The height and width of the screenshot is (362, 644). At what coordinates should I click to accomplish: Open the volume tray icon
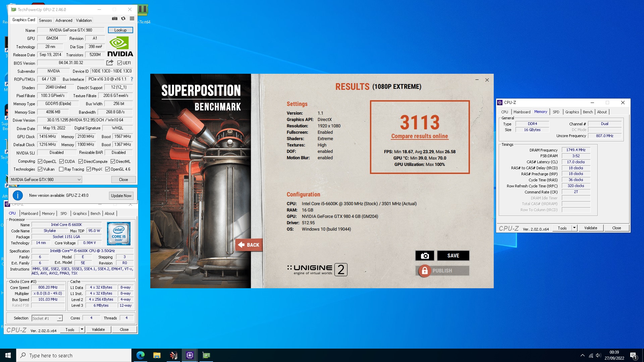coord(598,355)
